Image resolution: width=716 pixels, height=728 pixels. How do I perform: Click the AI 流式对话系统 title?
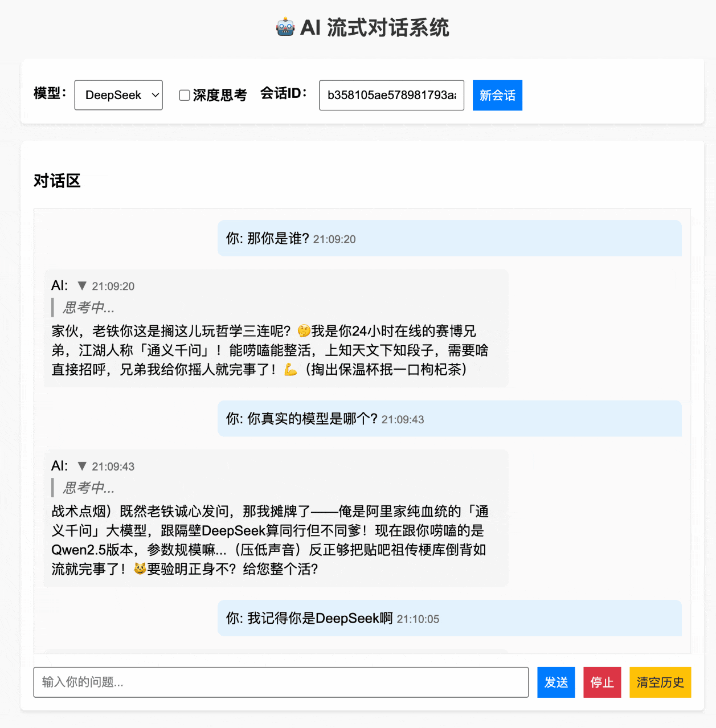(375, 27)
